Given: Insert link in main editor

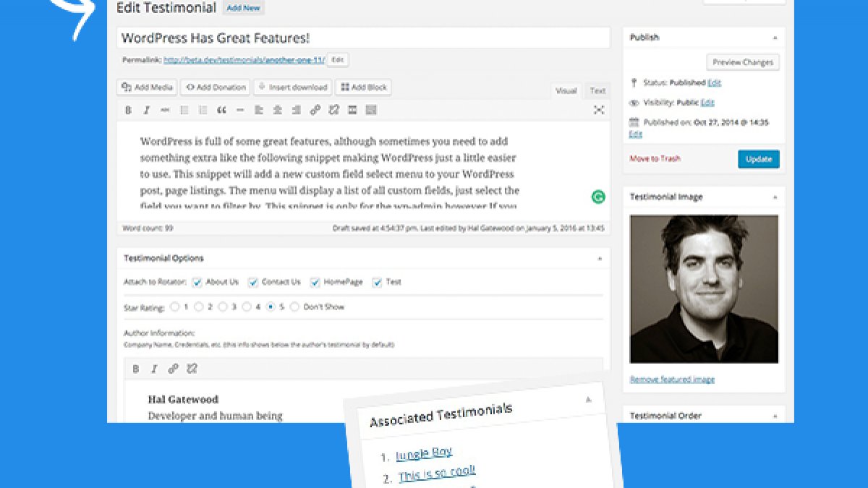Looking at the screenshot, I should coord(315,110).
